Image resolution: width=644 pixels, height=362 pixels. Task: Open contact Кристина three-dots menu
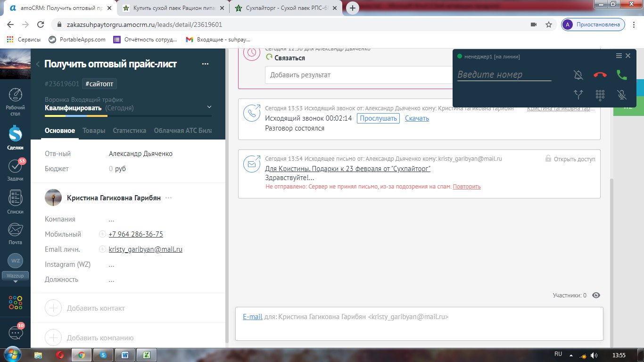169,198
